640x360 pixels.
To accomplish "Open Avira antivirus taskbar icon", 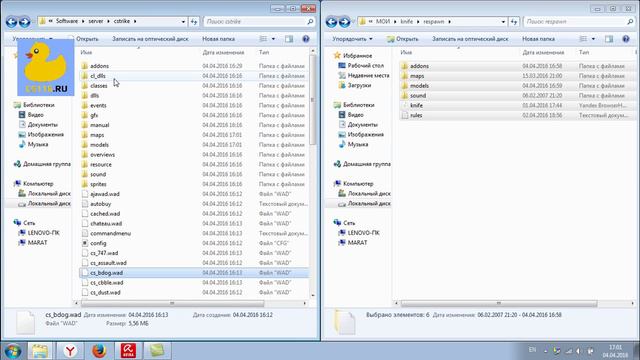I will pyautogui.click(x=128, y=351).
